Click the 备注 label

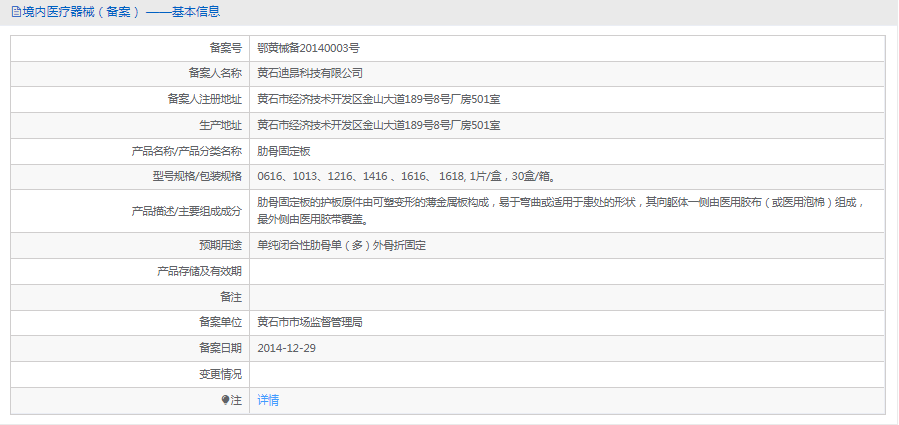pos(231,297)
